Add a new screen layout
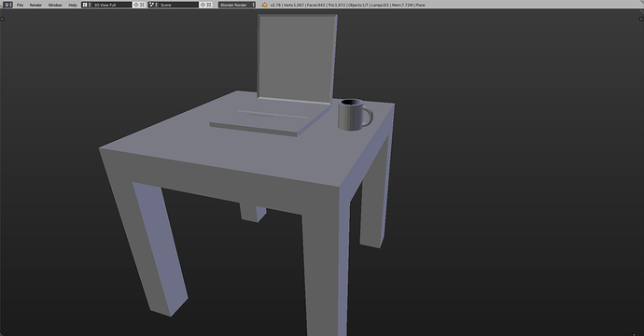The width and height of the screenshot is (644, 336). 136,5
